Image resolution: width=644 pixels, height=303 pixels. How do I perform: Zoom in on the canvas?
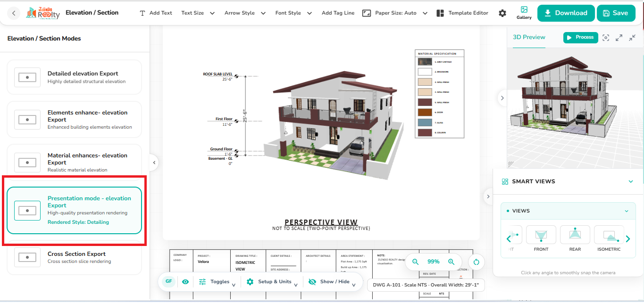point(452,262)
